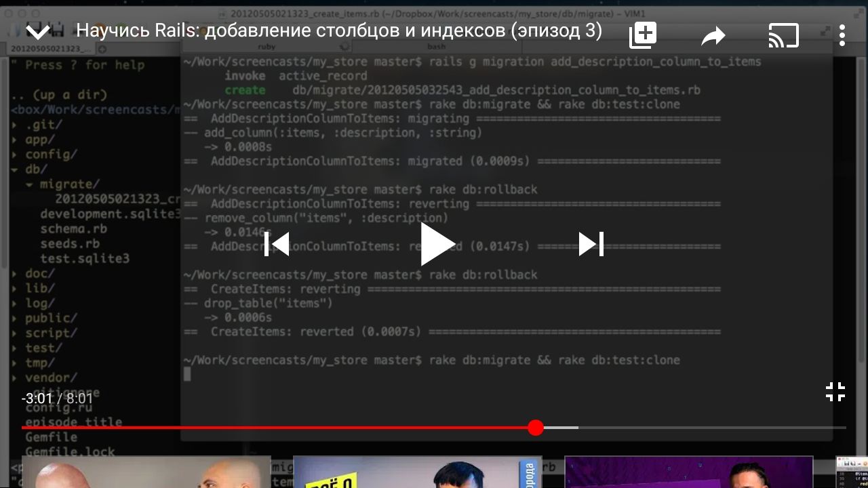Toggle the remaining time display -3:01
Viewport: 868px width, 488px height.
click(37, 399)
